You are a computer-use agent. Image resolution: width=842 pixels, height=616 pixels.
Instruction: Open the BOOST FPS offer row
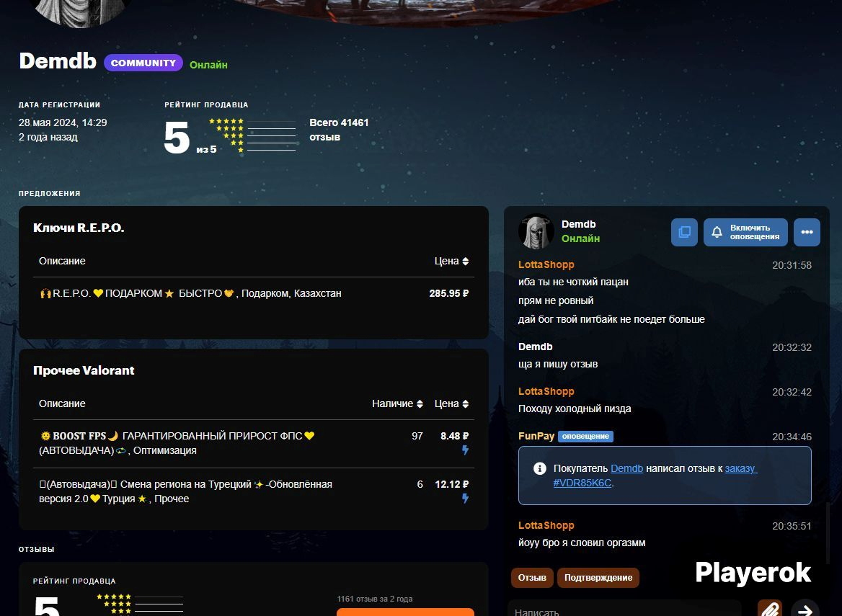254,443
